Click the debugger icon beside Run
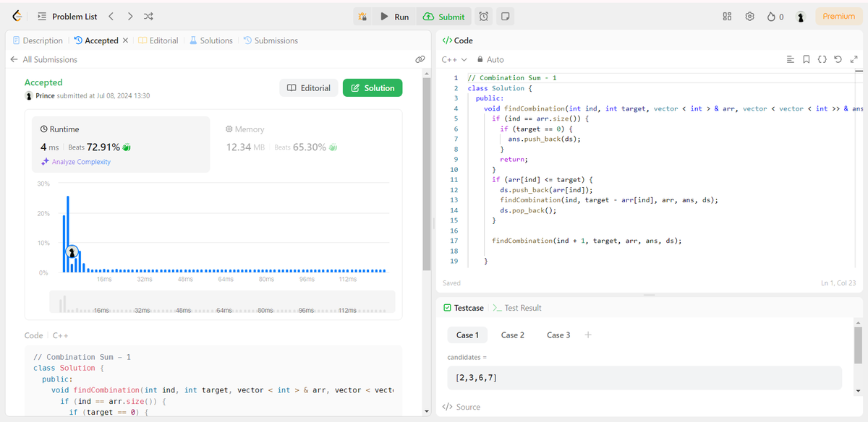This screenshot has width=868, height=422. point(363,17)
